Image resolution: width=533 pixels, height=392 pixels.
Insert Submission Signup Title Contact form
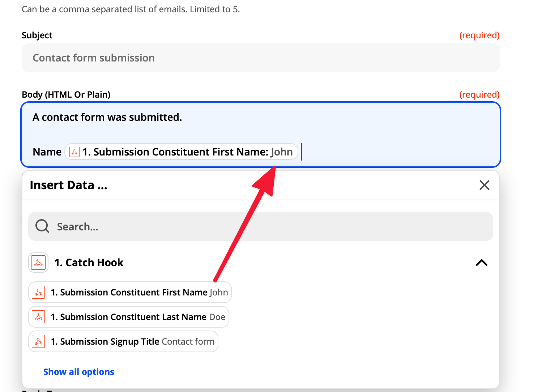(x=132, y=341)
